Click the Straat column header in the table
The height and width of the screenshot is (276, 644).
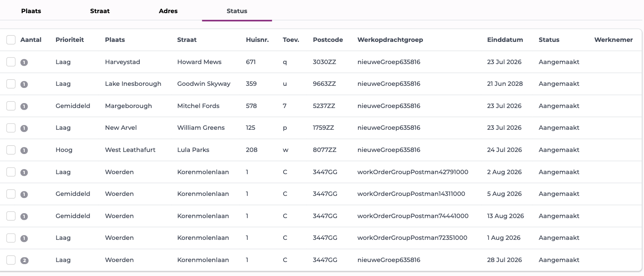point(187,40)
